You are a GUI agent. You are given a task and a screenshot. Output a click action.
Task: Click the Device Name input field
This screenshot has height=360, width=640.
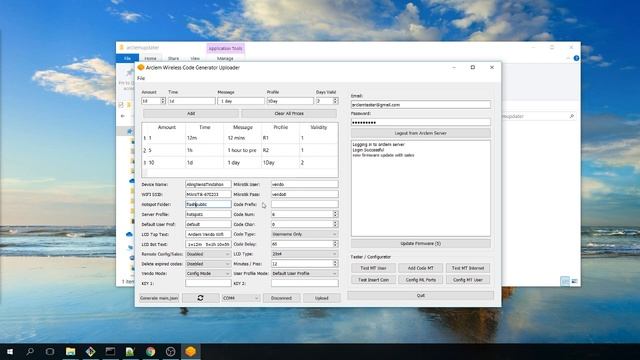coord(208,184)
